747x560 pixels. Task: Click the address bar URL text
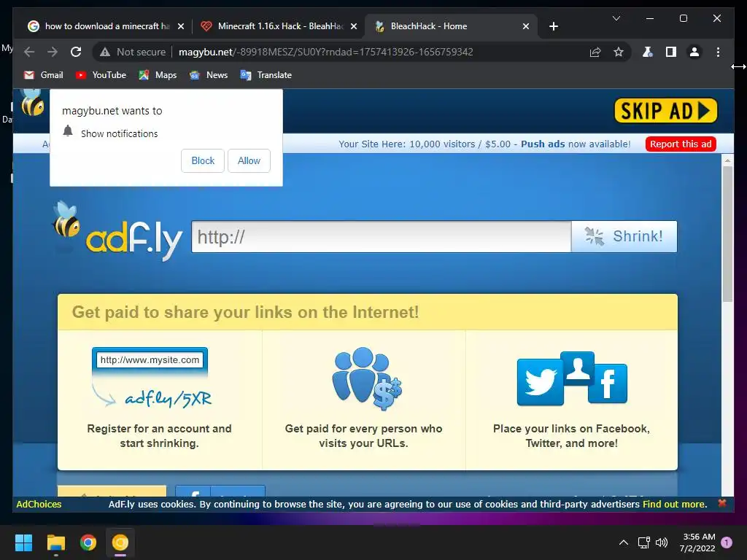[x=326, y=52]
